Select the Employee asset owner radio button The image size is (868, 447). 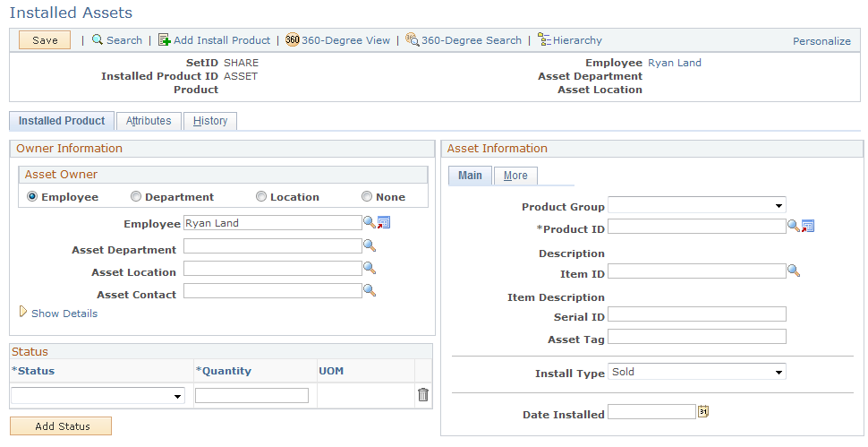click(32, 197)
